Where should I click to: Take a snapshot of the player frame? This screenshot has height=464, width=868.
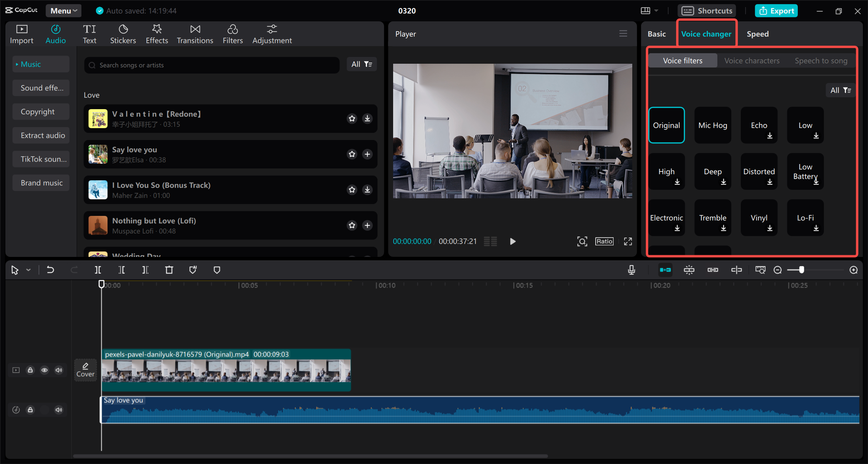point(582,241)
